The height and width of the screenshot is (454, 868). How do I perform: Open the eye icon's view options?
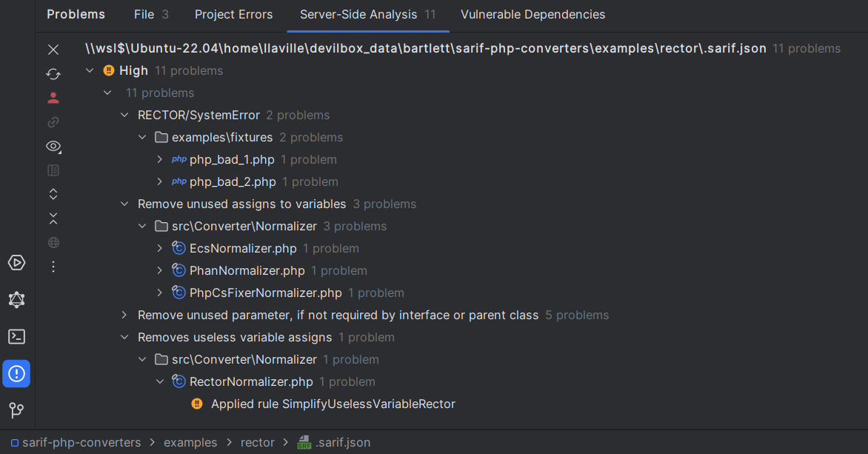click(53, 146)
